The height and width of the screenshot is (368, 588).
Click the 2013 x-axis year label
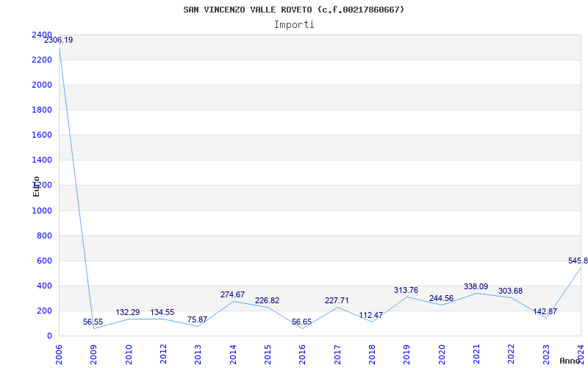click(x=198, y=354)
